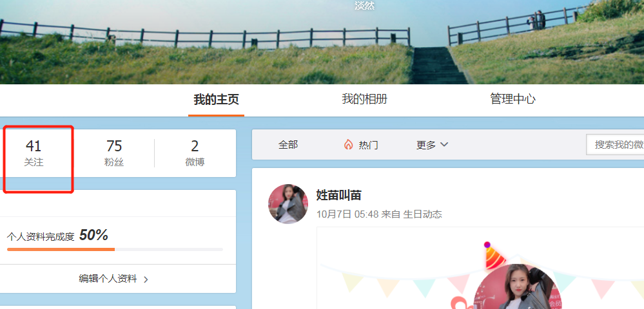The height and width of the screenshot is (309, 644).
Task: Expand the 更多 dropdown
Action: pyautogui.click(x=432, y=144)
